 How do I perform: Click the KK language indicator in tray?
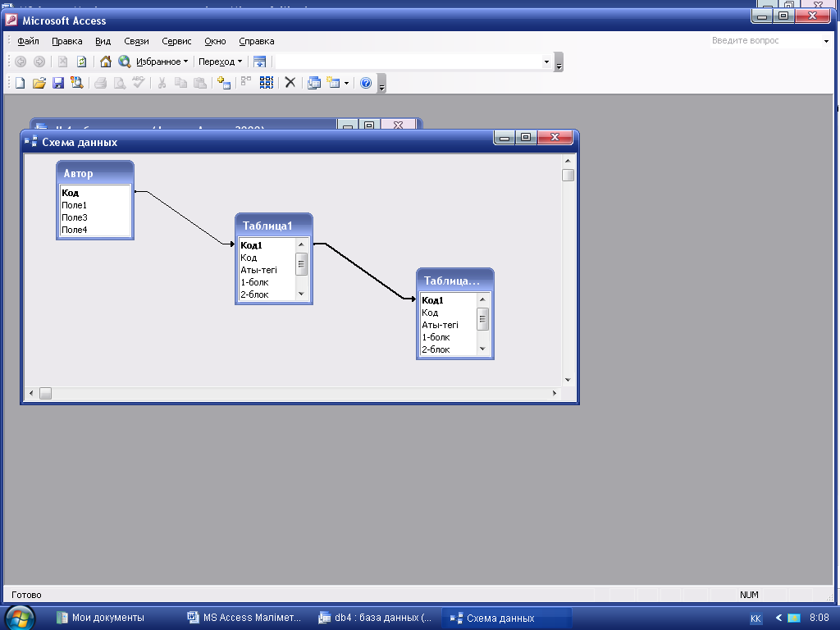point(756,619)
